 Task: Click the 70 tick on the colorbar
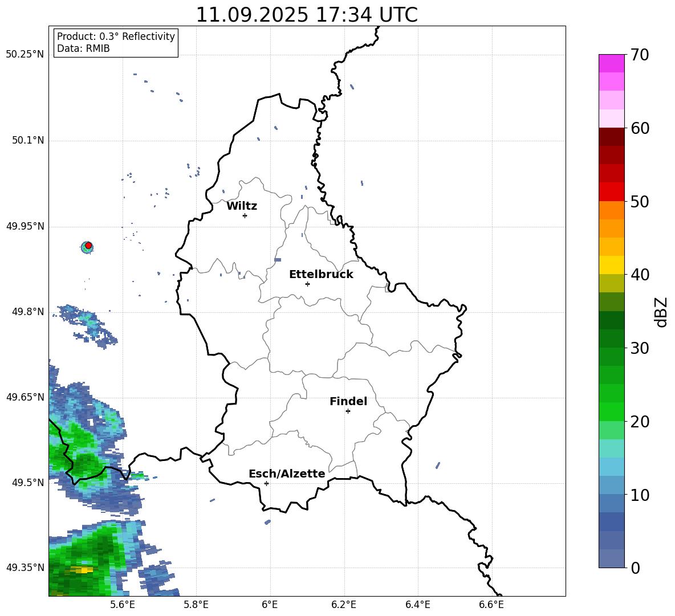pos(640,55)
